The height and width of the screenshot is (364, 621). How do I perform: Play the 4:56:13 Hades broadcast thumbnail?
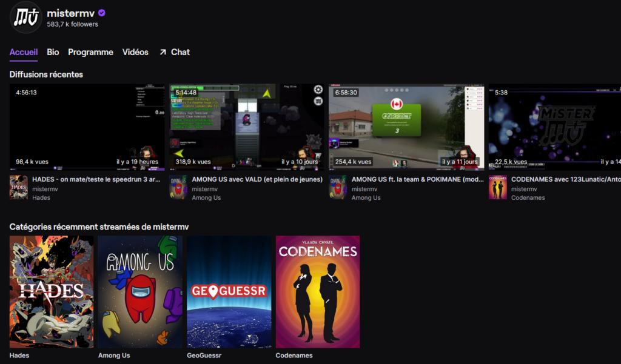(87, 127)
